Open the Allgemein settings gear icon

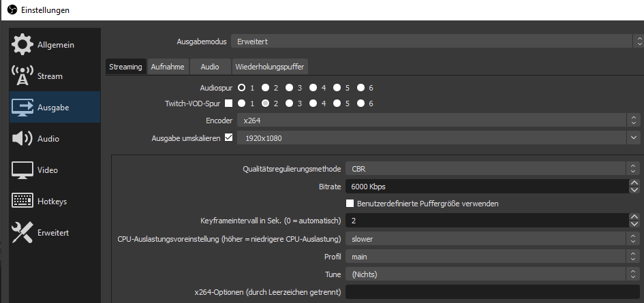pyautogui.click(x=22, y=45)
